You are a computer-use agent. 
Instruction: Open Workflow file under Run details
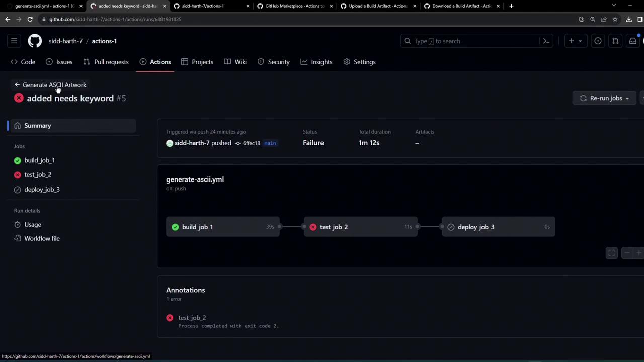42,239
